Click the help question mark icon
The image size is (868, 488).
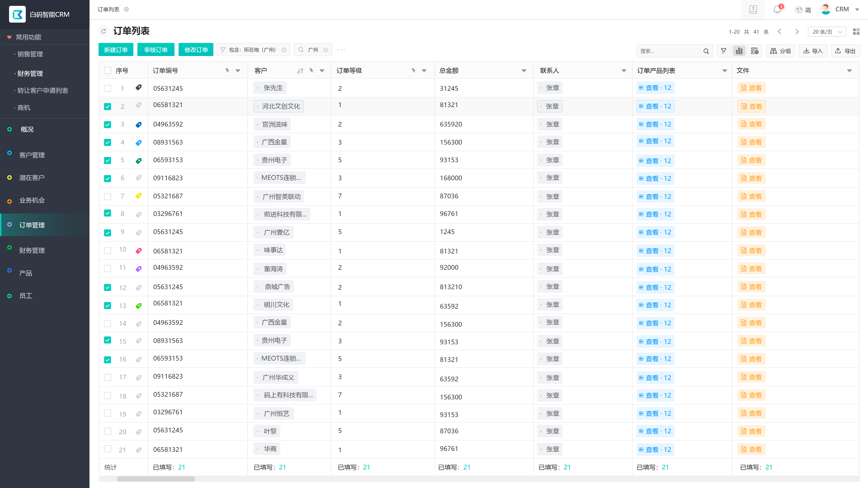[753, 9]
